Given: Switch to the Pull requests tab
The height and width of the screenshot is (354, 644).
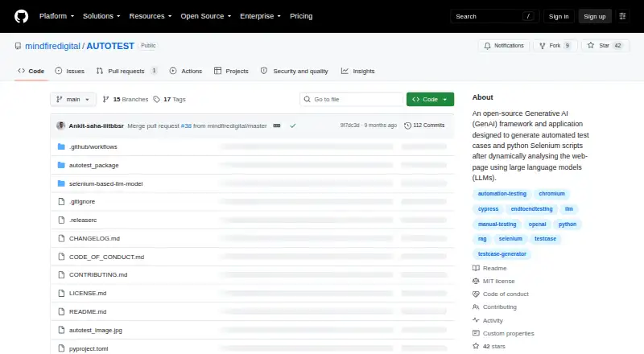Looking at the screenshot, I should 126,71.
